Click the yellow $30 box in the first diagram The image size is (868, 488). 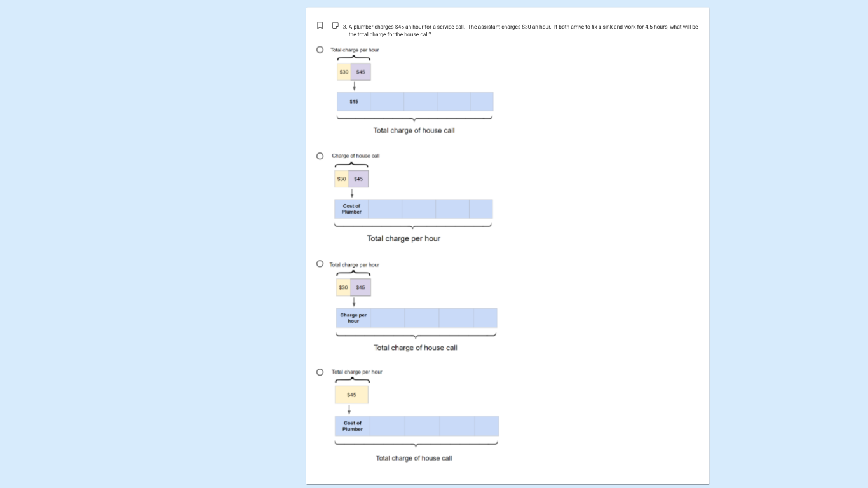click(344, 72)
